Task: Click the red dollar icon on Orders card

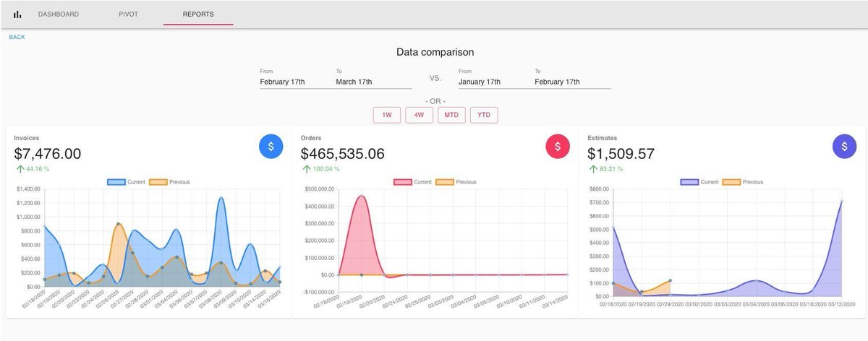Action: tap(558, 146)
